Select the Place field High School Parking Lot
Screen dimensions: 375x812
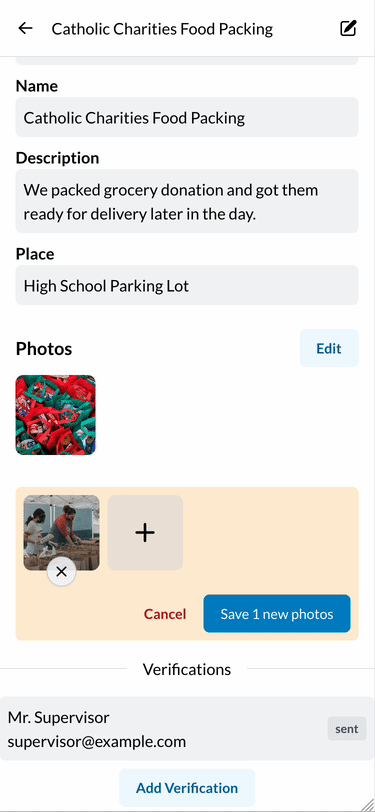187,285
